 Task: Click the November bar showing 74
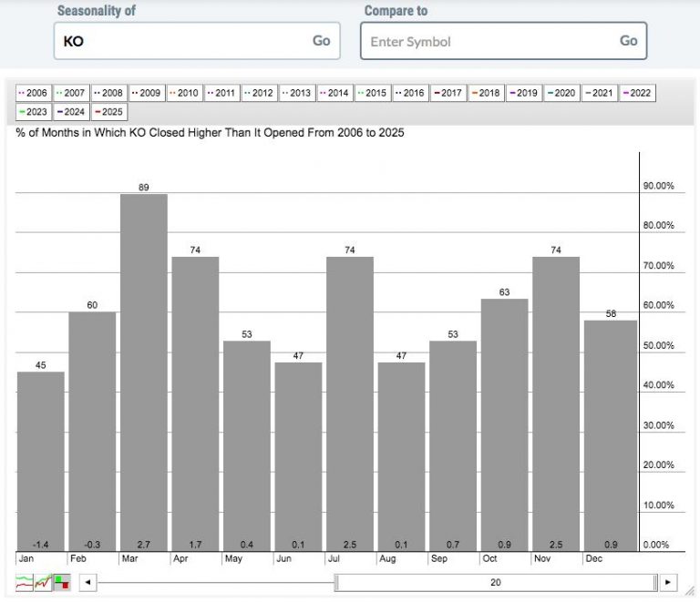click(556, 404)
